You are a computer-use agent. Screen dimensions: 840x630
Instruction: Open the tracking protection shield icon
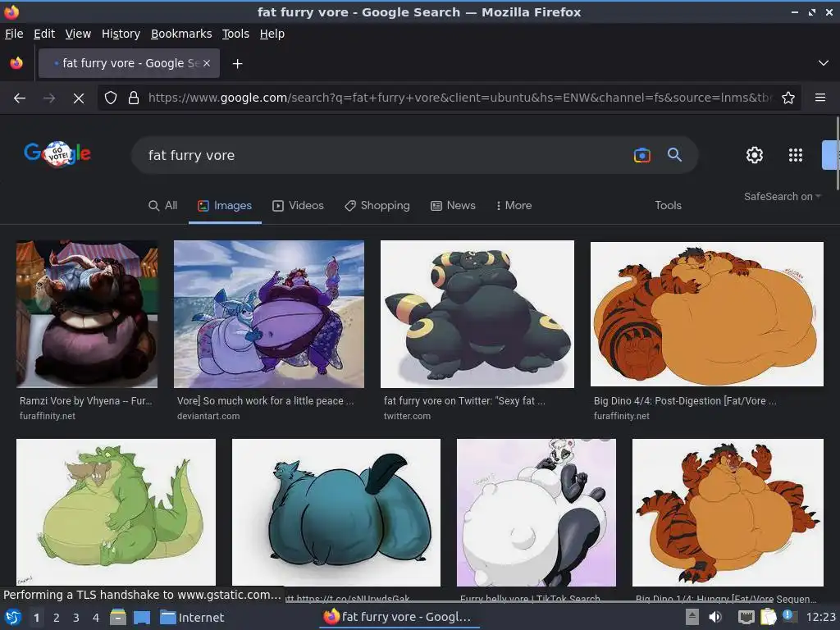pos(111,98)
